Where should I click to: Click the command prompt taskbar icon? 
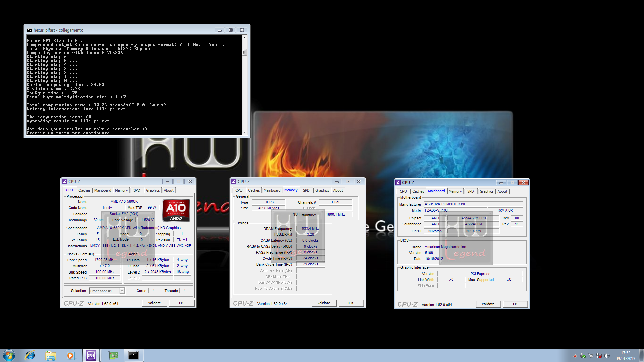tap(133, 355)
